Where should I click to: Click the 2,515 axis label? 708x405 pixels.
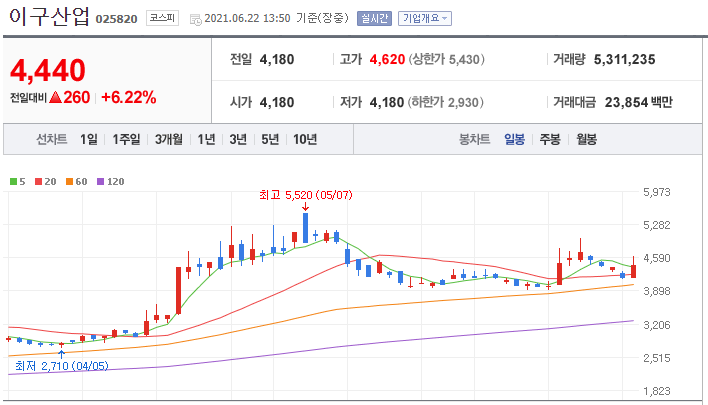coord(657,358)
